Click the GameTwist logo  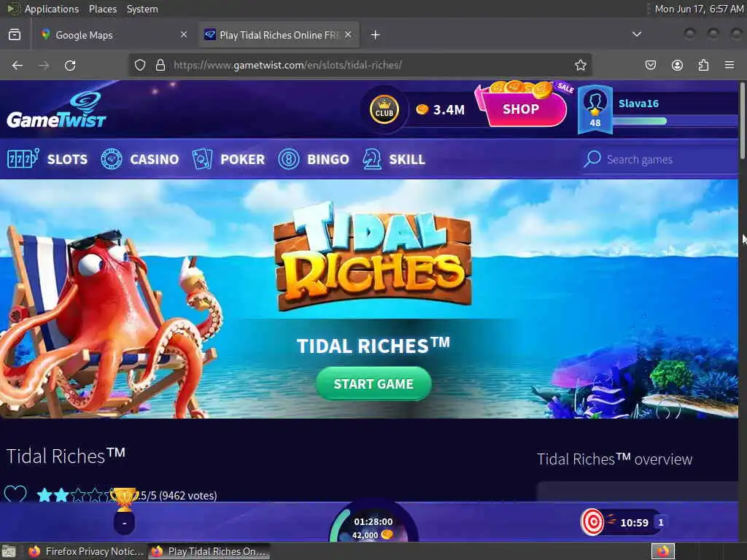coord(56,111)
